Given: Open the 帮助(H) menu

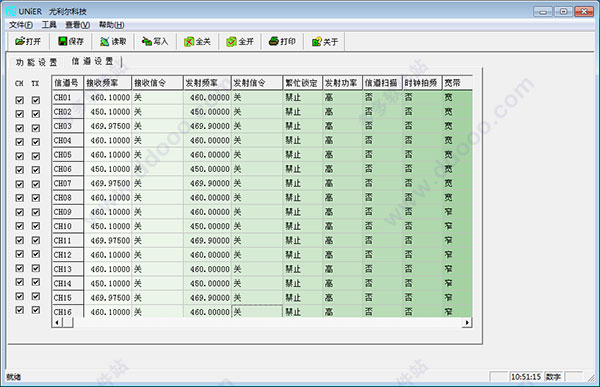Looking at the screenshot, I should (111, 25).
